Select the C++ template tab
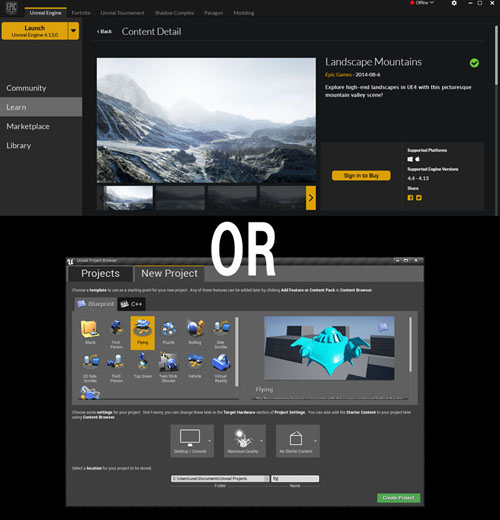The height and width of the screenshot is (520, 500). click(x=131, y=304)
